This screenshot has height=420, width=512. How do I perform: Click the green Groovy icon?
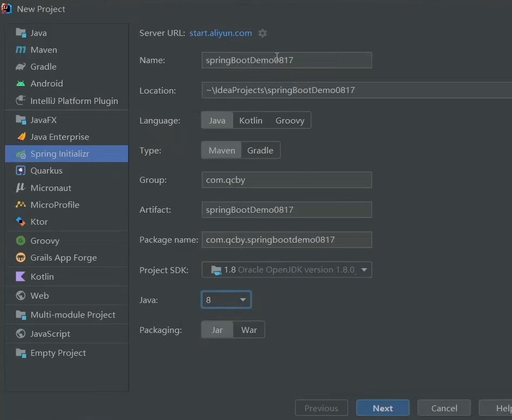(x=21, y=240)
